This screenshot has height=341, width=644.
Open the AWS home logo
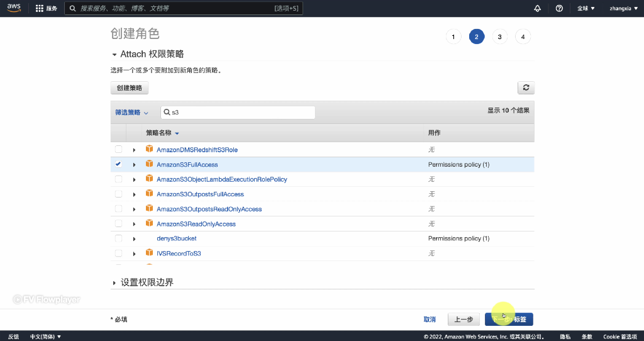[x=14, y=8]
